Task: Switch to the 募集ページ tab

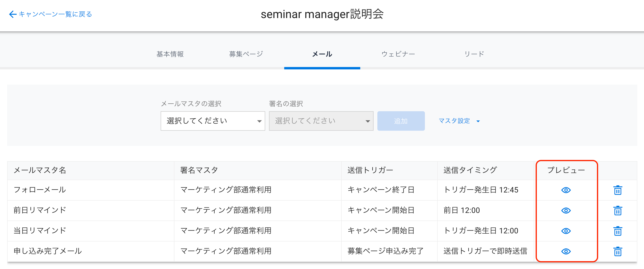Action: coord(246,54)
